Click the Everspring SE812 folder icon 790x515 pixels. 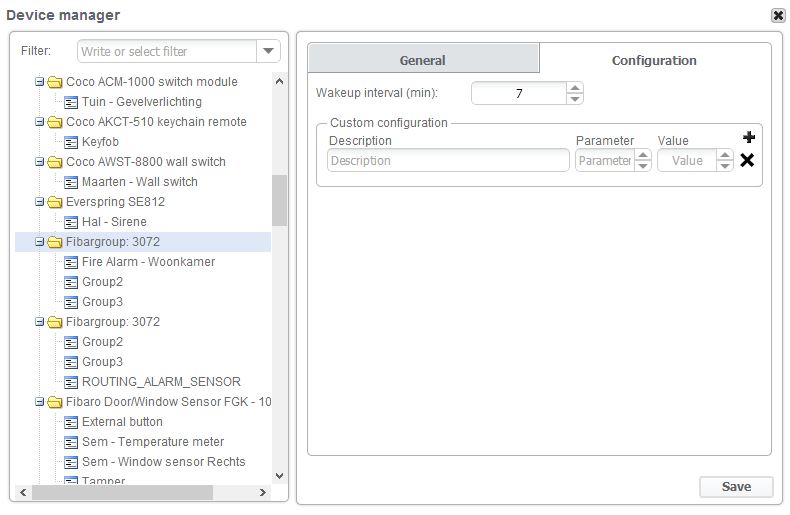54,202
